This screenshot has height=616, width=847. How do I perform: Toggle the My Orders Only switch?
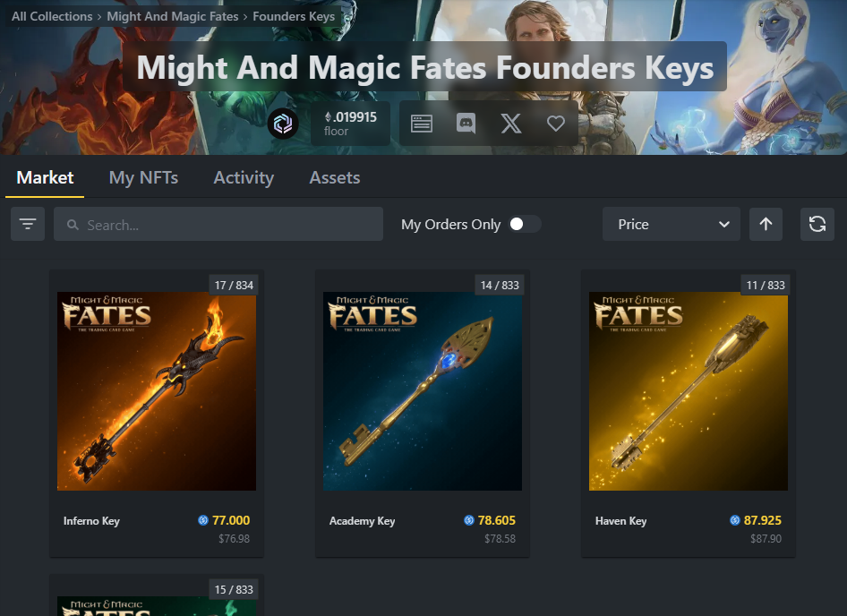525,224
